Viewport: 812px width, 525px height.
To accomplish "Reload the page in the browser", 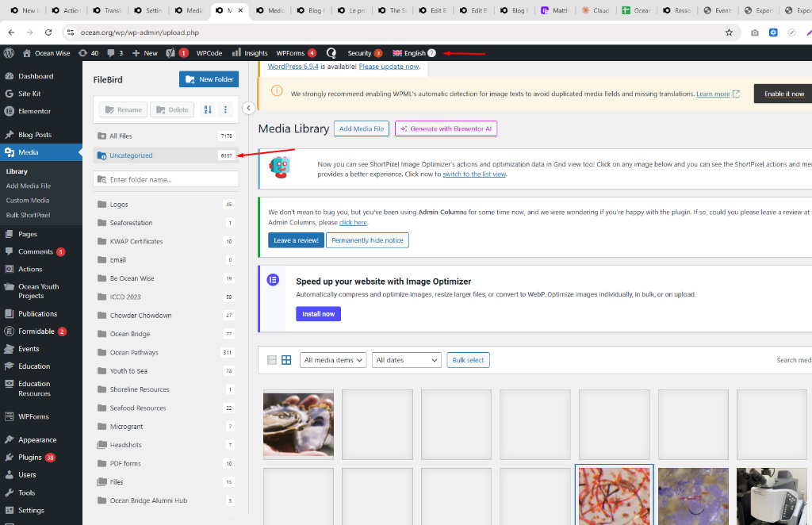I will click(x=48, y=32).
